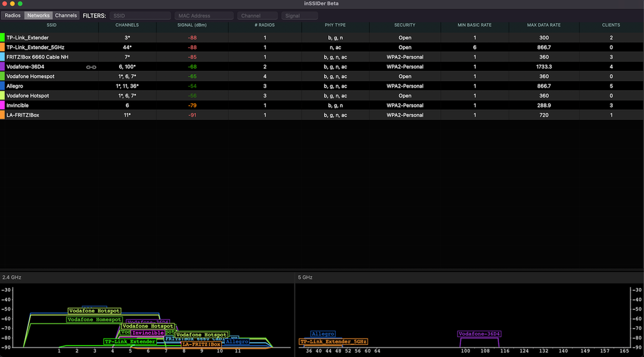Select the Invincible network row
The width and height of the screenshot is (644, 357).
click(x=322, y=106)
